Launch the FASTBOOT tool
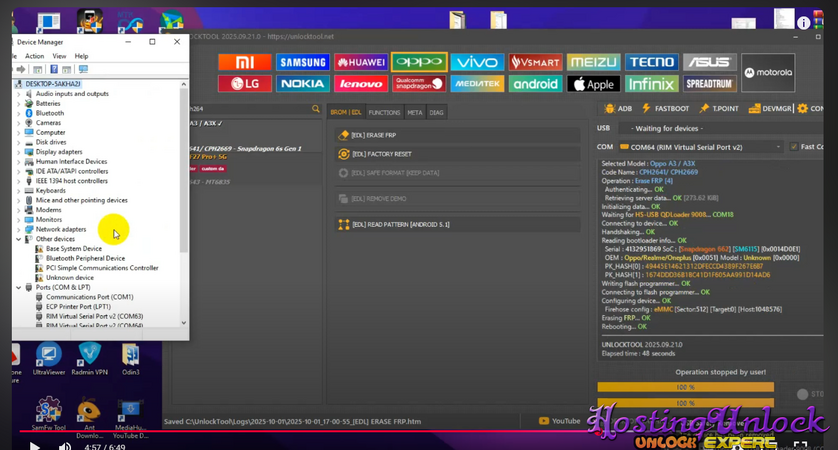 pyautogui.click(x=666, y=108)
